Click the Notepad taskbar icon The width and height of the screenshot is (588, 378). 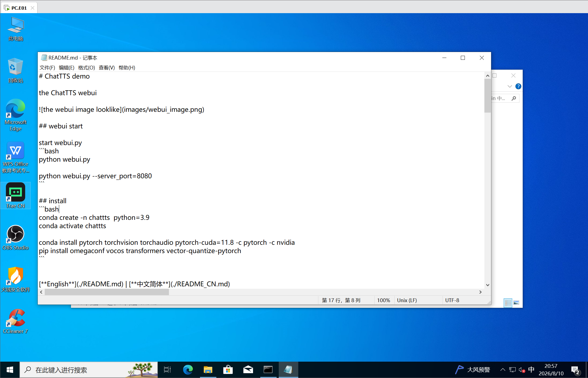click(288, 370)
